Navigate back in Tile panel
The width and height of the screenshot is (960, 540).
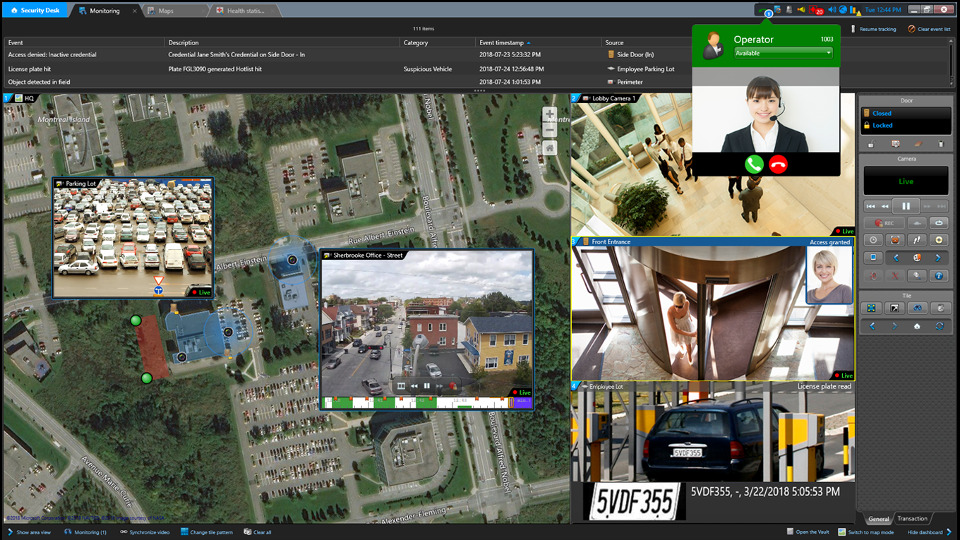coord(872,326)
